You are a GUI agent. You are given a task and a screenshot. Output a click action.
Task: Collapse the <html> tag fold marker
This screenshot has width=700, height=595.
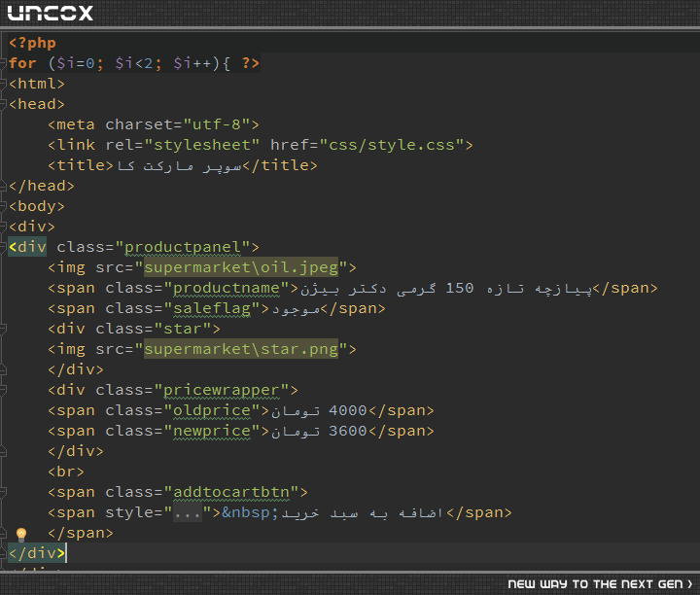[x=3, y=84]
